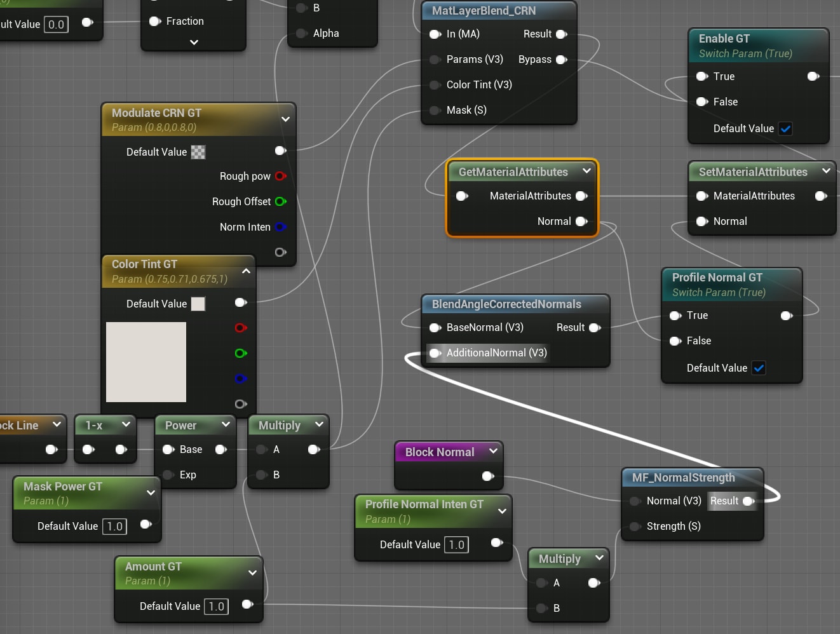
Task: Click the Enable GT True input pin
Action: click(x=702, y=76)
